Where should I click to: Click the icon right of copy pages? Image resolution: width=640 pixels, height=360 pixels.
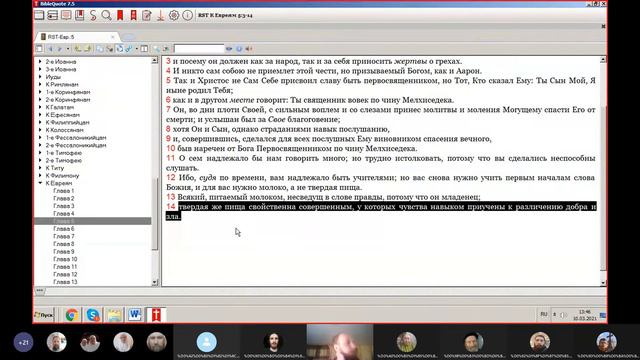[110, 49]
